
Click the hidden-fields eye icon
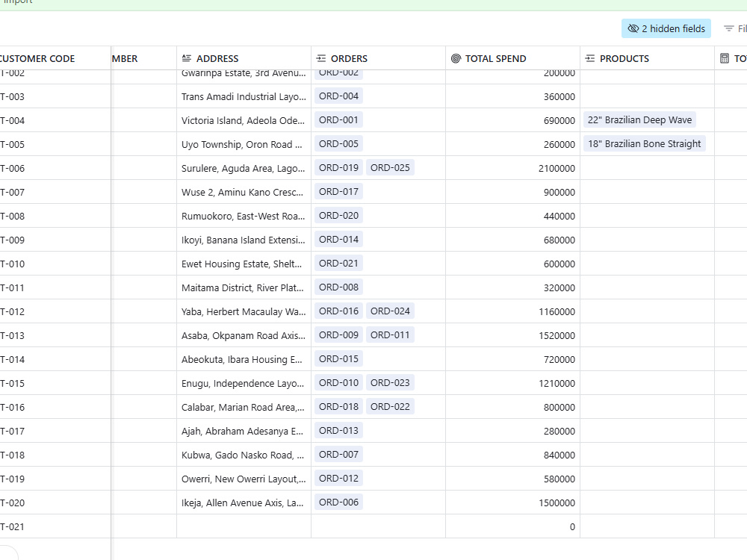pyautogui.click(x=633, y=28)
